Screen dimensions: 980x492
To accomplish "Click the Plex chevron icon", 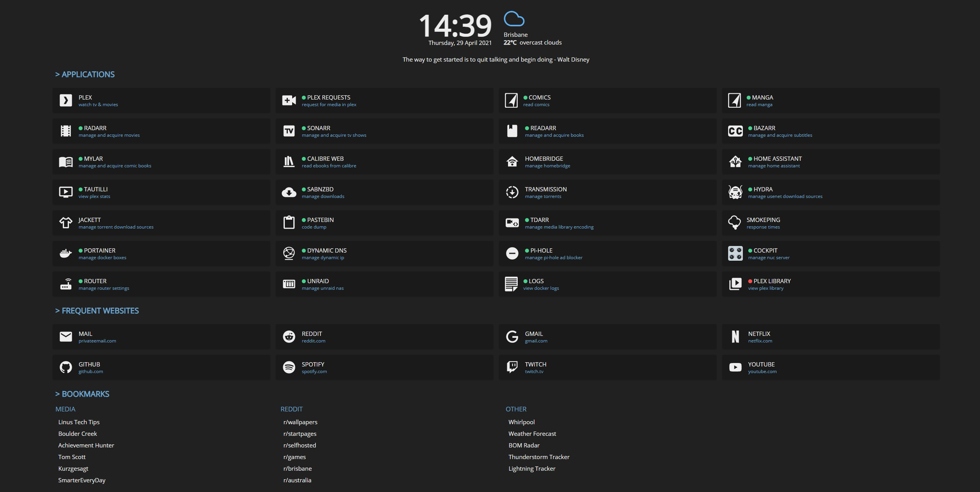I will pyautogui.click(x=65, y=100).
